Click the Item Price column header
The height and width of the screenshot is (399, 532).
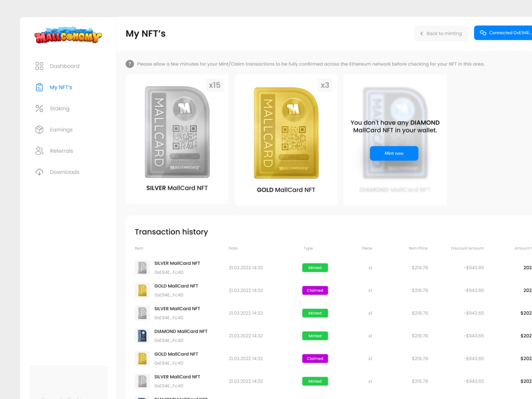[418, 248]
